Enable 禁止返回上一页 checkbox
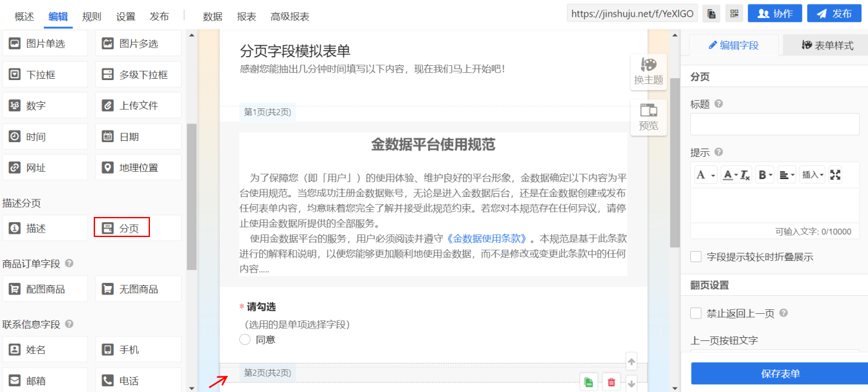This screenshot has width=868, height=392. tap(696, 313)
